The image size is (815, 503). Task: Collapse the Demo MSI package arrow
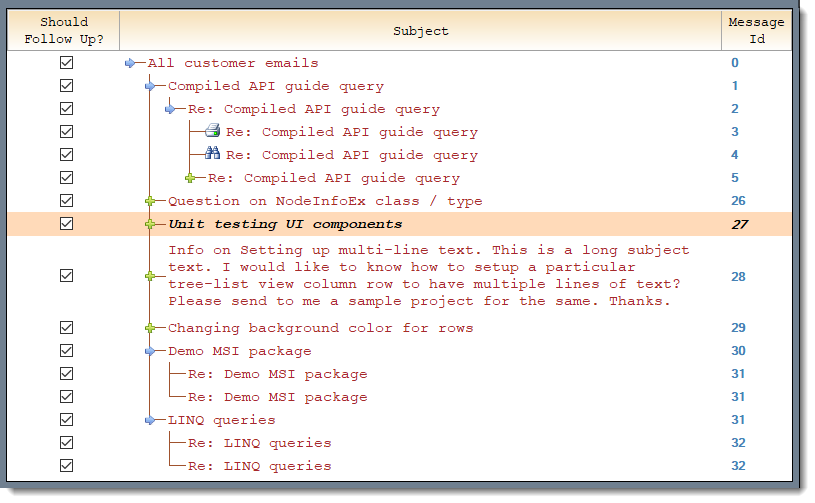click(x=150, y=351)
